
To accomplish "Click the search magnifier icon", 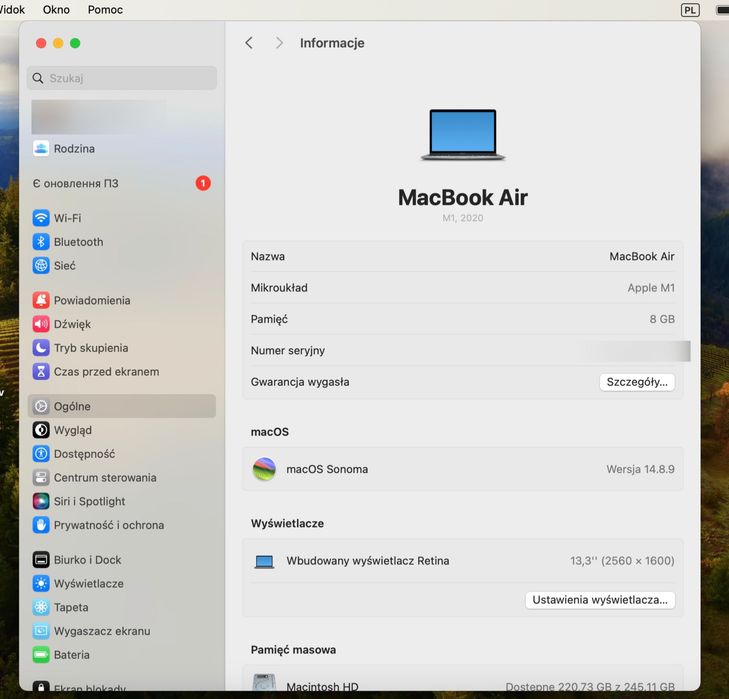I will point(38,78).
